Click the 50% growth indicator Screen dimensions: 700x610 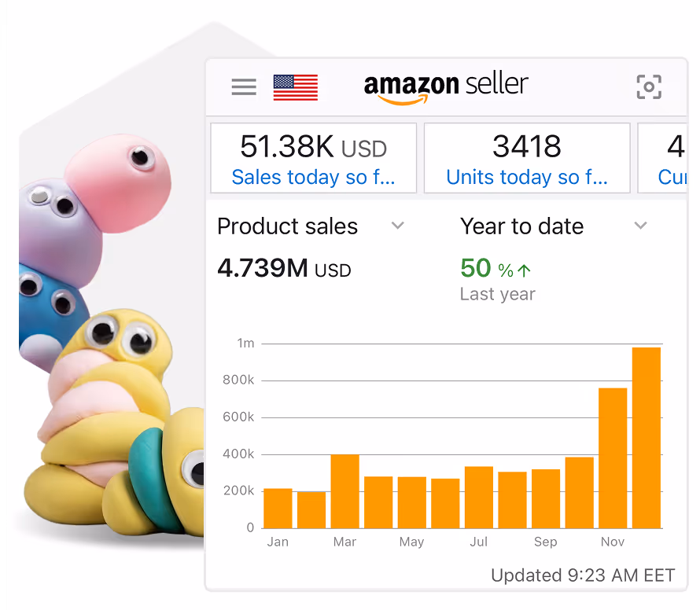pos(483,268)
